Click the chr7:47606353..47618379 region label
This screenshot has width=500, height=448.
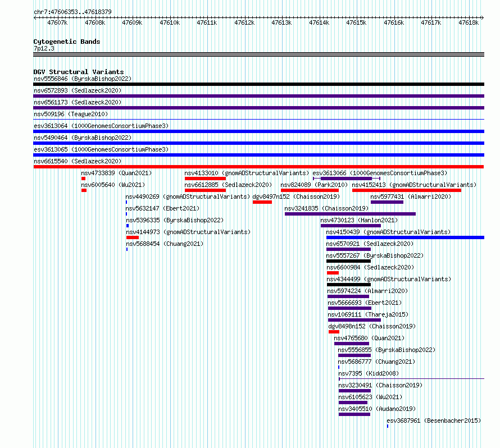pos(72,12)
